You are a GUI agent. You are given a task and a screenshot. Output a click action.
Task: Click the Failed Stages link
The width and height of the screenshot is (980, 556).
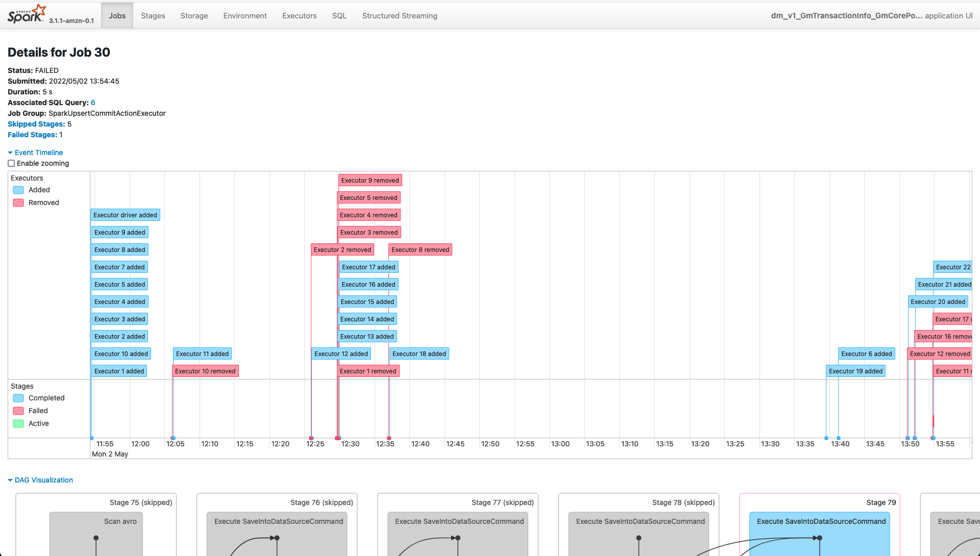coord(32,135)
